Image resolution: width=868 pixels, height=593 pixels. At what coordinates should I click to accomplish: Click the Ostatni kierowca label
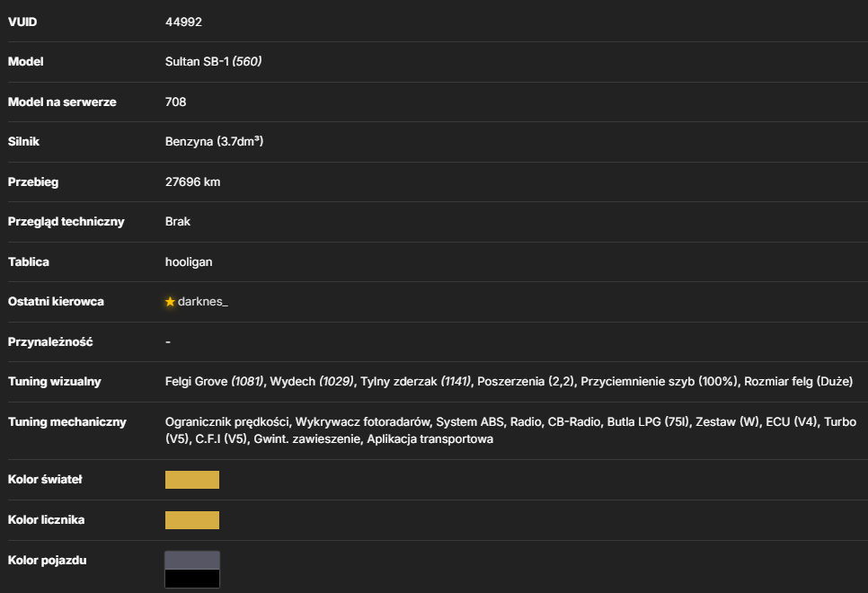[56, 302]
